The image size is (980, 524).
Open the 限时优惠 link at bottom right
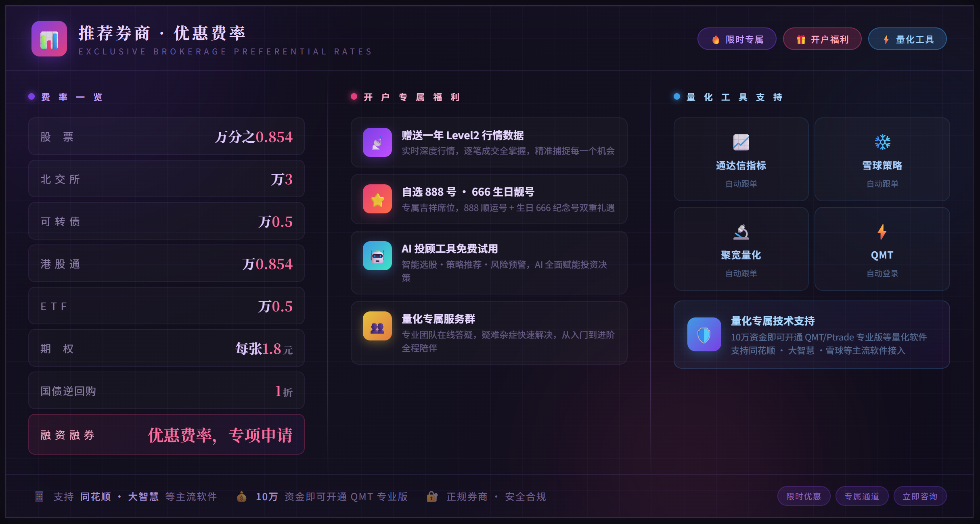[x=804, y=496]
